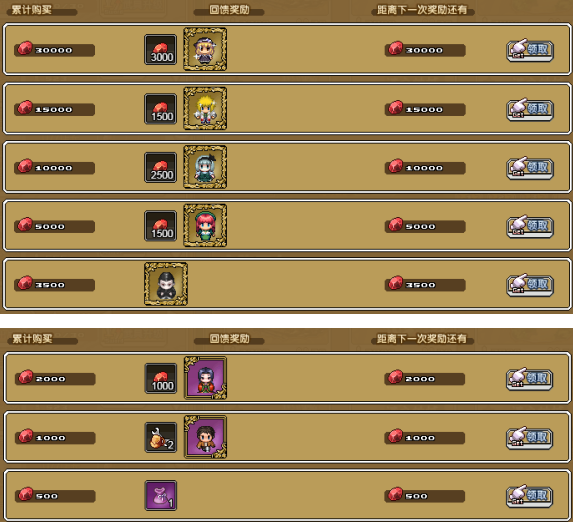Image resolution: width=573 pixels, height=522 pixels.
Task: Claim the 3500 tier reward with 领取
Action: [530, 285]
